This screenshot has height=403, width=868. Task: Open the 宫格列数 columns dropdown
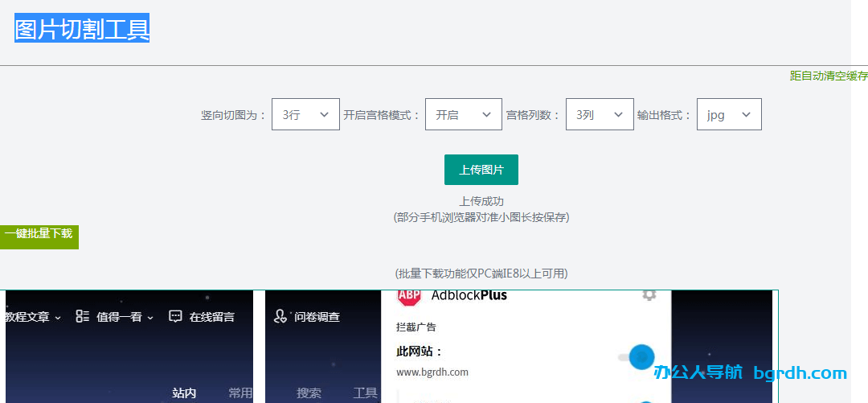point(599,115)
